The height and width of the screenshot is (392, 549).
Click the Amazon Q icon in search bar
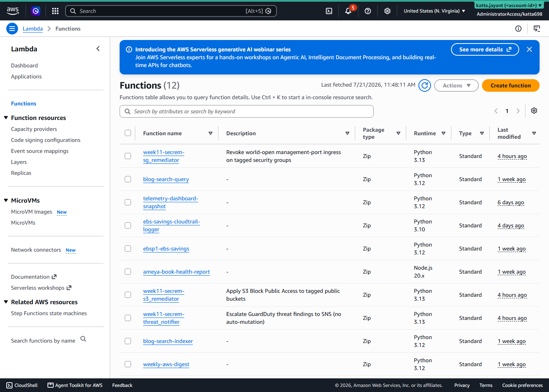(x=268, y=11)
